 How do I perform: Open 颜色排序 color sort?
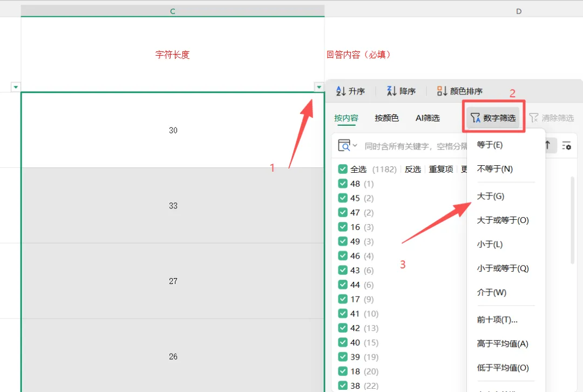click(x=460, y=91)
